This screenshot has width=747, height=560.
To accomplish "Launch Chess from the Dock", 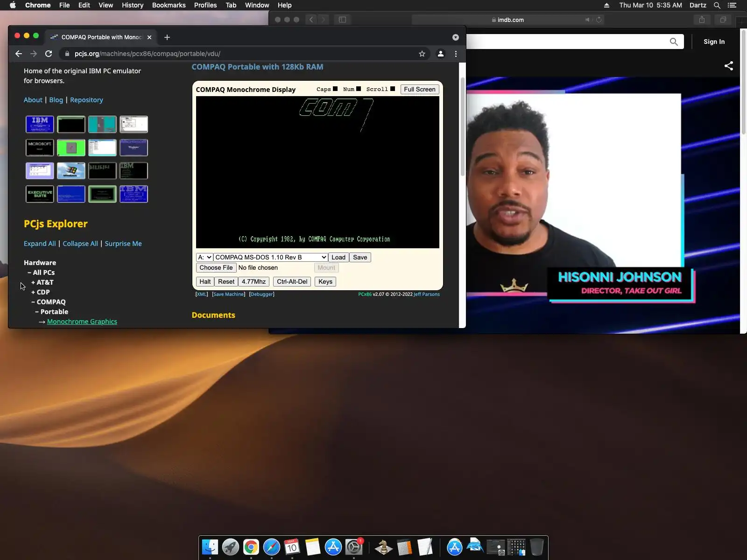I will (384, 547).
